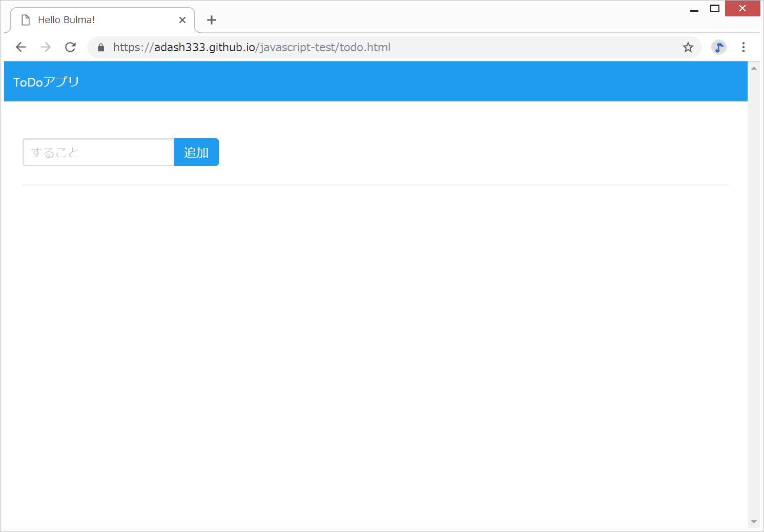Click the browser Back arrow
Screen dimensions: 764x532
pyautogui.click(x=21, y=47)
